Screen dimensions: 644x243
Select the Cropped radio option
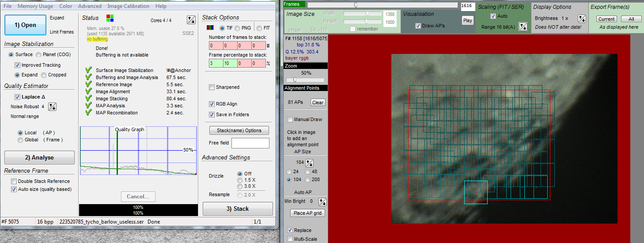(x=54, y=75)
